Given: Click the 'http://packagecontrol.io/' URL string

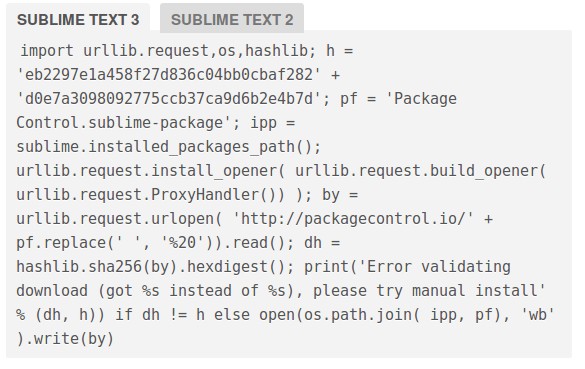Looking at the screenshot, I should [x=353, y=219].
